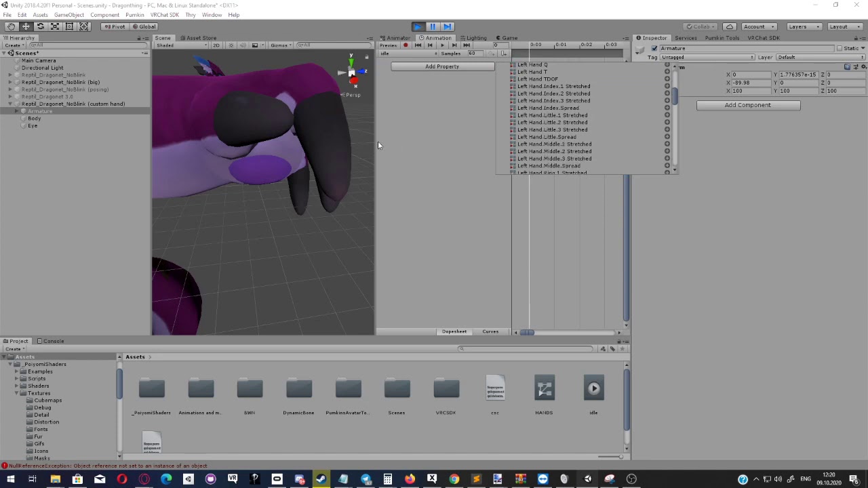Toggle 2D scene view mode
The image size is (868, 488).
(x=216, y=45)
